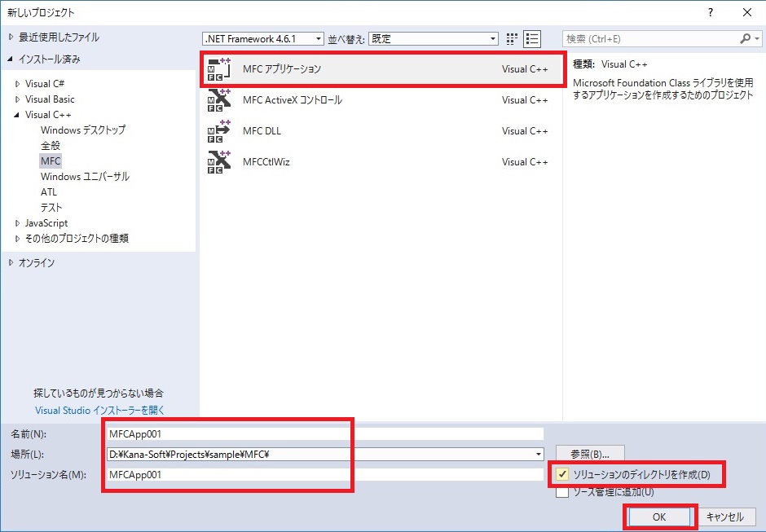Select the テスト category
Viewport: 766px width, 532px height.
(x=51, y=208)
